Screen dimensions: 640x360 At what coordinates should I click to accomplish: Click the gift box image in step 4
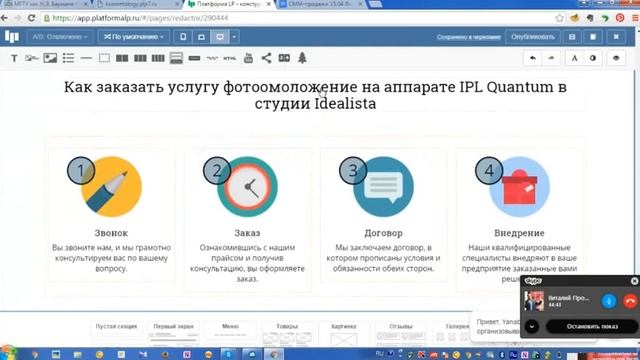[x=519, y=187]
